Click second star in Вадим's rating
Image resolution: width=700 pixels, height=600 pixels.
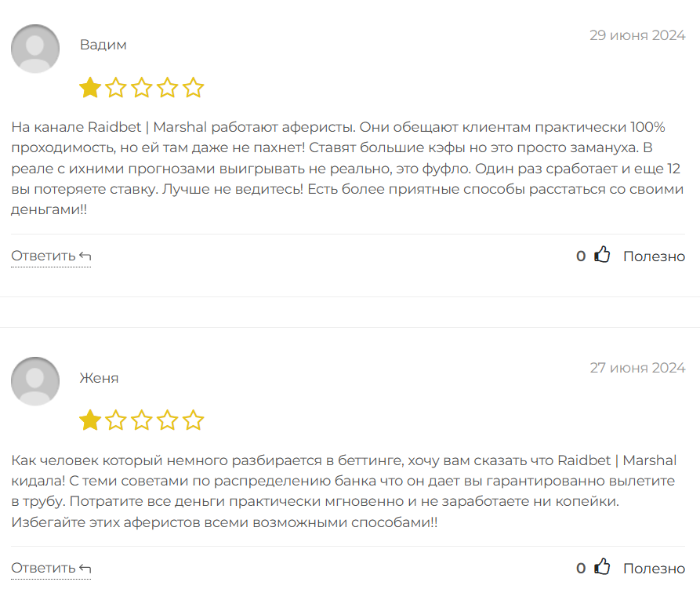(116, 87)
